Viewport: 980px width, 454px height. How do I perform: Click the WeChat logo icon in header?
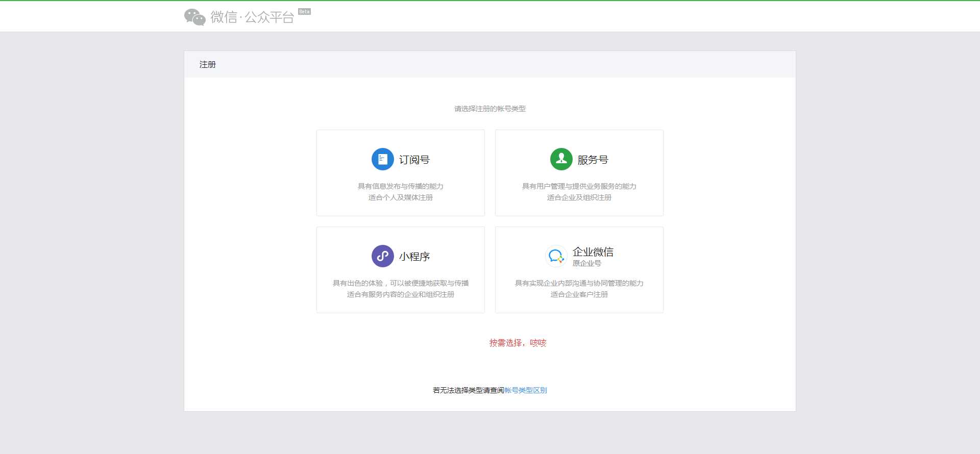194,17
